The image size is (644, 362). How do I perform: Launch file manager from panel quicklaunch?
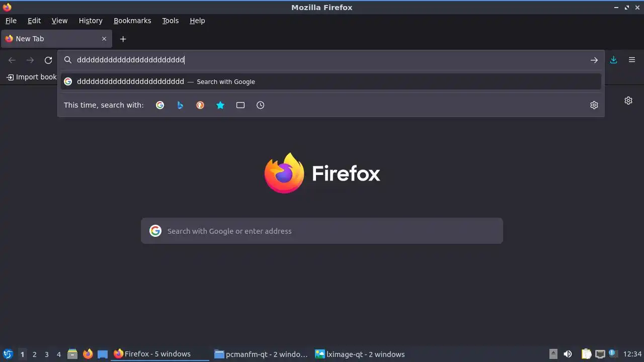click(x=72, y=354)
